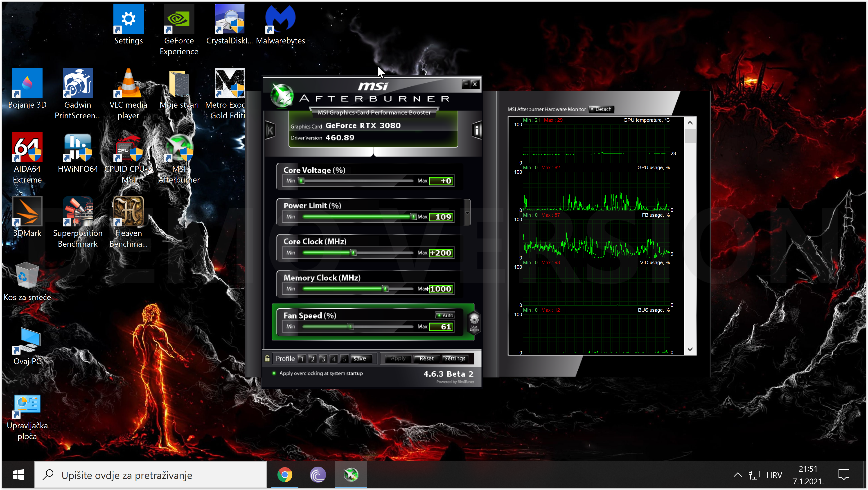Click the profile Save button
This screenshot has width=868, height=490.
coord(361,359)
